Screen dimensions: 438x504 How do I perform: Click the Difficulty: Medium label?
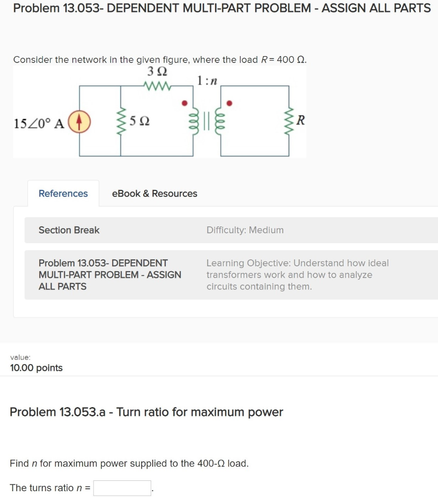tap(244, 230)
